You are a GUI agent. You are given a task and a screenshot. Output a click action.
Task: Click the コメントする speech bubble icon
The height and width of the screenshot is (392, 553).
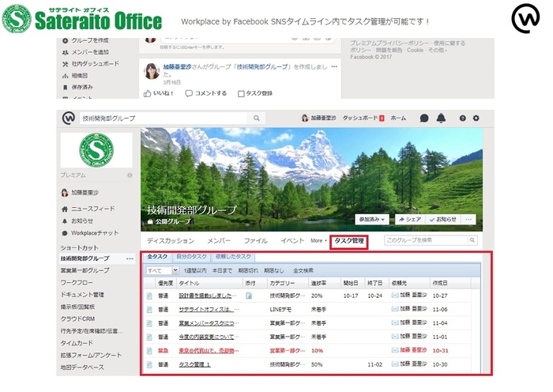(189, 93)
